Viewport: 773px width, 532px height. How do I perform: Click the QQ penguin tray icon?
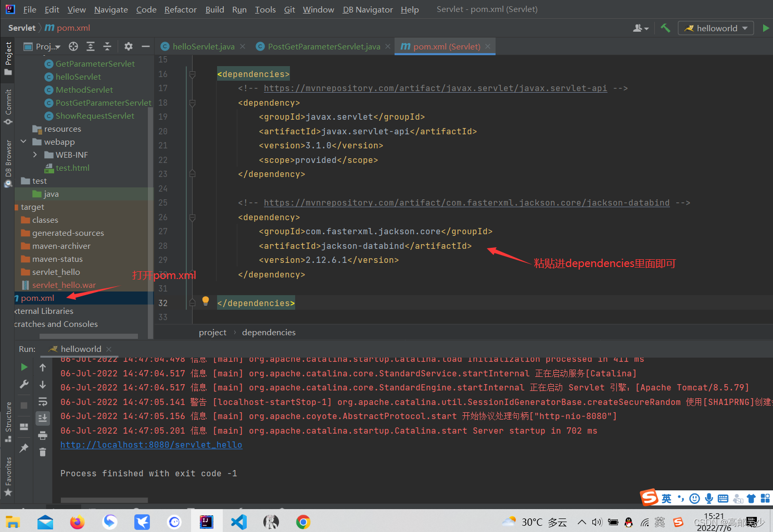[x=628, y=522]
